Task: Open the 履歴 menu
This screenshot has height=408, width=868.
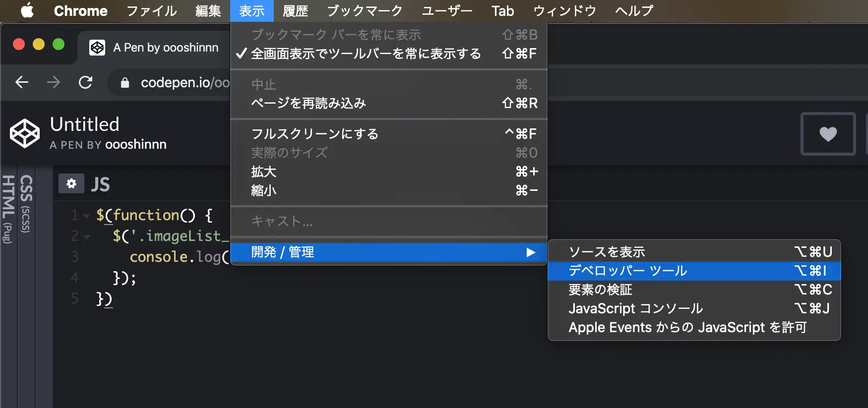Action: tap(295, 11)
